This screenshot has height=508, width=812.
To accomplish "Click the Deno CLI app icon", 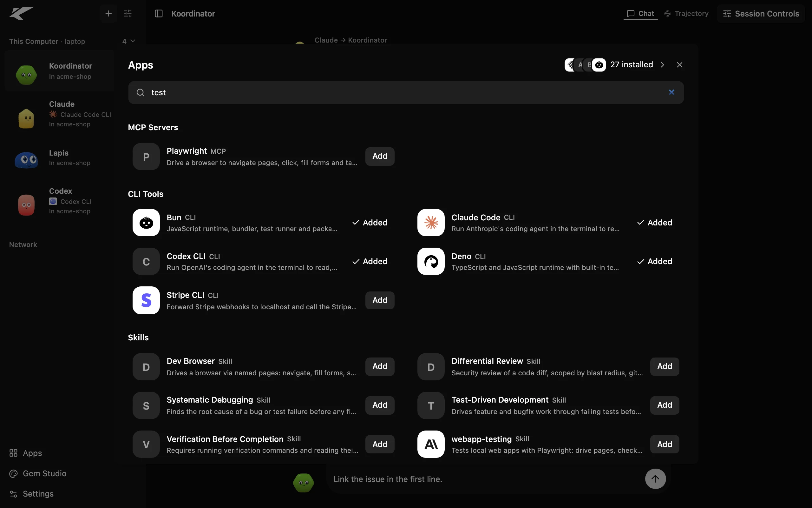I will [431, 261].
